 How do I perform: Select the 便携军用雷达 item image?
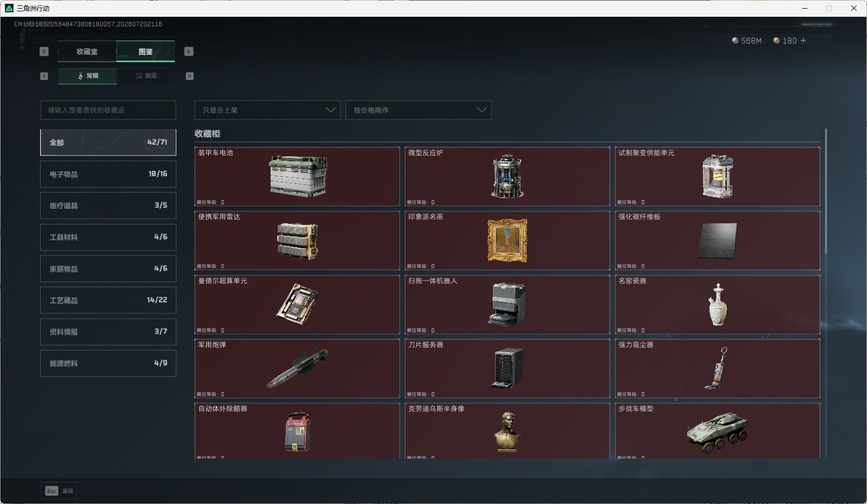[297, 241]
